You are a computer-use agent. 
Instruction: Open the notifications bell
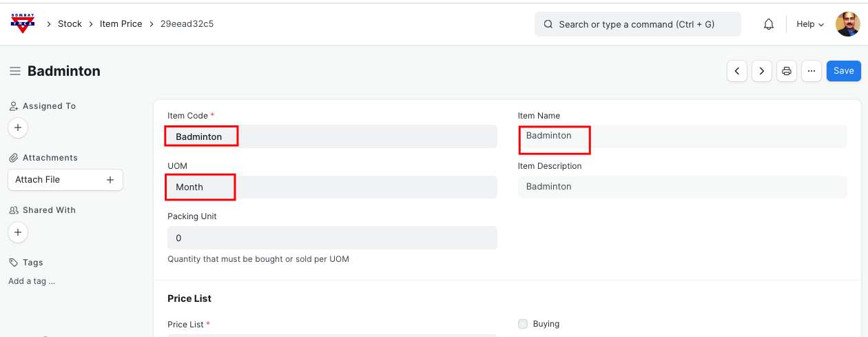pos(769,24)
